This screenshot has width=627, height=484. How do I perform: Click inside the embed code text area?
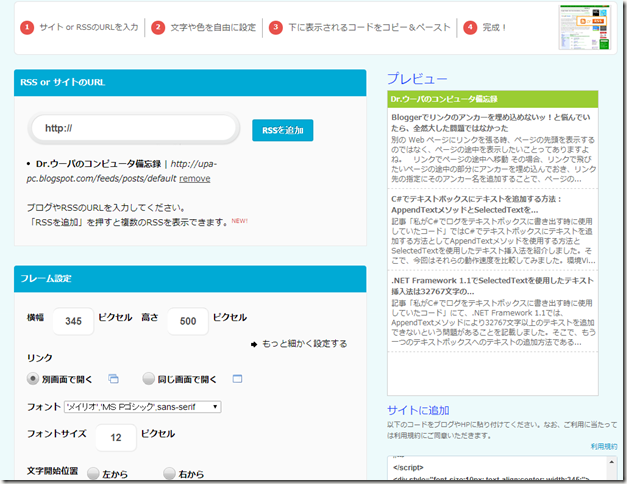point(497,468)
